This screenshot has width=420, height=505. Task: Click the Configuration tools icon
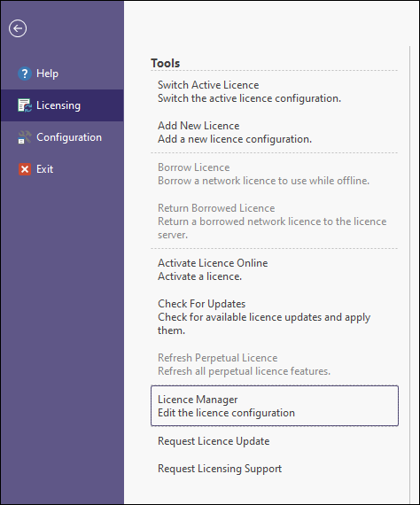click(x=25, y=137)
